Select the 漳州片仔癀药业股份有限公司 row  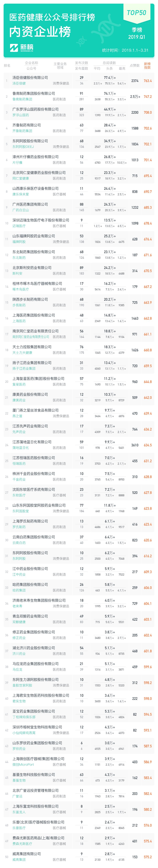tap(79, 160)
